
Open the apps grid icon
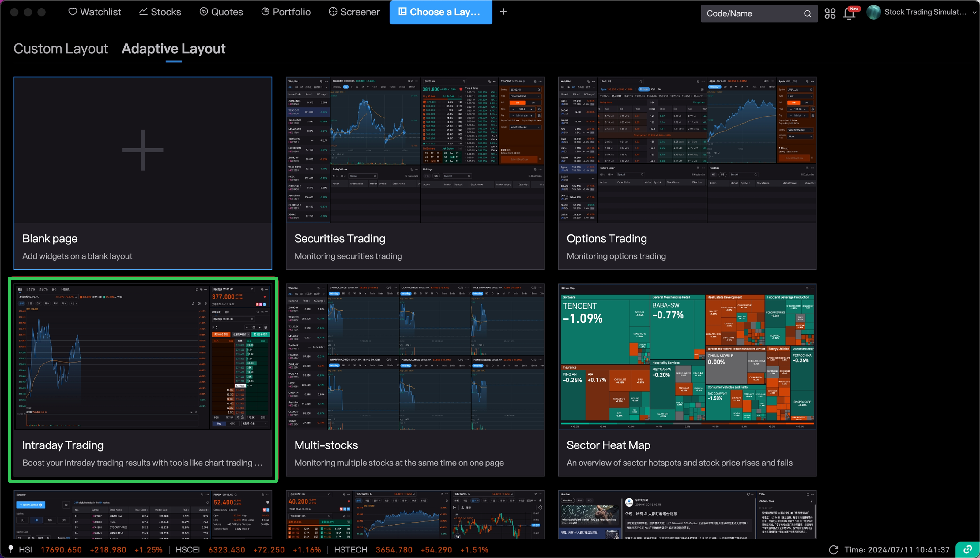(x=830, y=14)
